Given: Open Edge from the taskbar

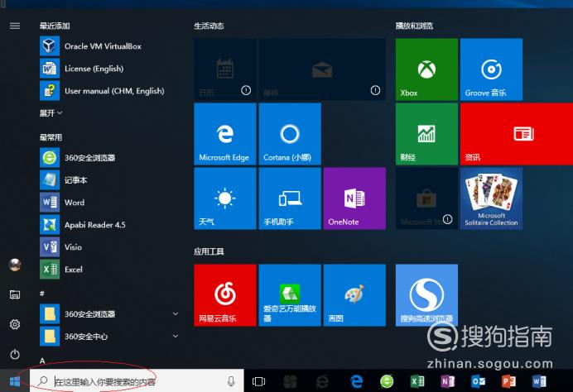Looking at the screenshot, I should [357, 382].
